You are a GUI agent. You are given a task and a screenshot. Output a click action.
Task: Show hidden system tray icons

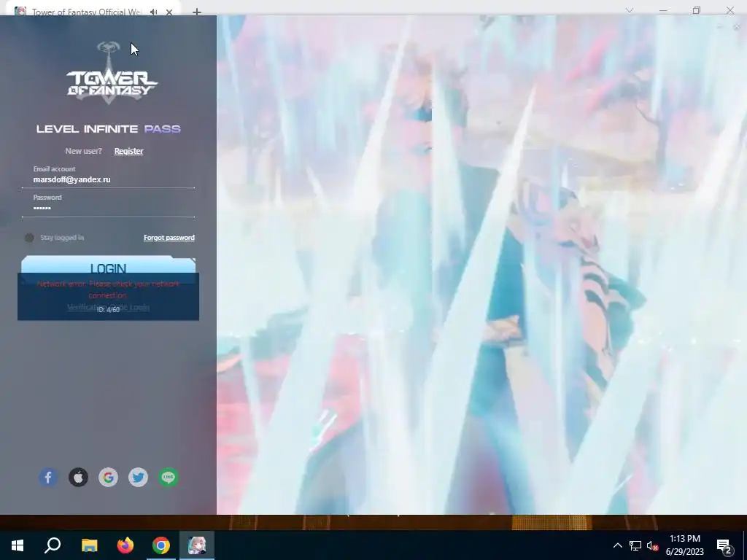[617, 545]
